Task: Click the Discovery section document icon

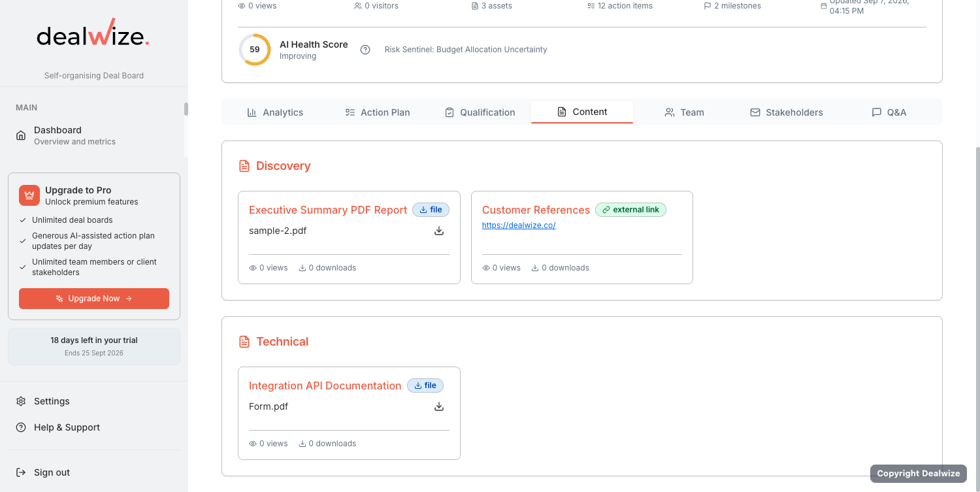Action: [244, 166]
